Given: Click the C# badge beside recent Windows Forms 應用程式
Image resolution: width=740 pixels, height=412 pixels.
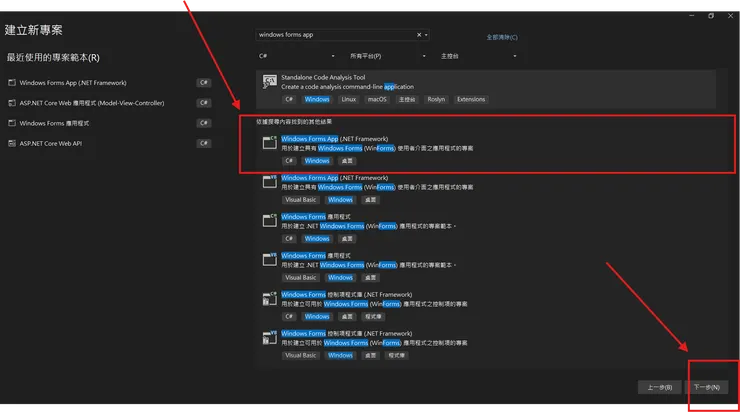Looking at the screenshot, I should pyautogui.click(x=204, y=123).
